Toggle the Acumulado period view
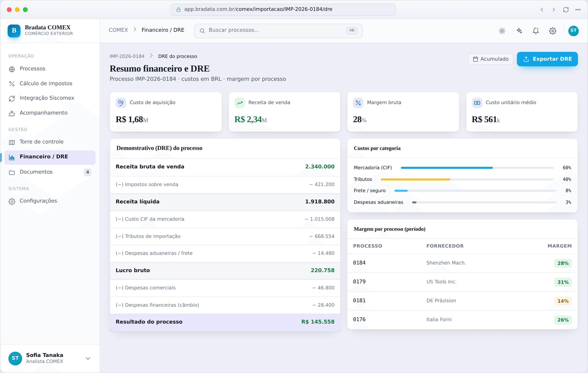 click(x=490, y=59)
